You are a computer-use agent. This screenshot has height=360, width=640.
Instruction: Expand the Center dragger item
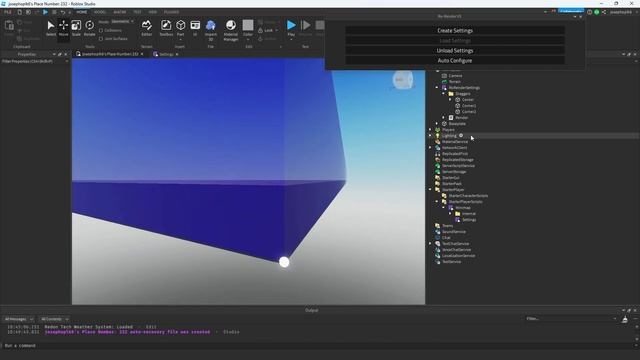(x=450, y=100)
